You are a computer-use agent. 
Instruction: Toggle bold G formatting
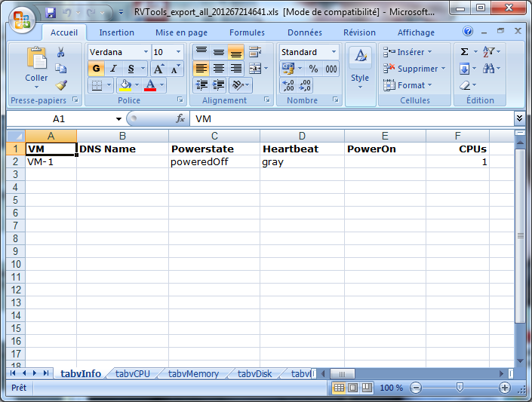97,69
